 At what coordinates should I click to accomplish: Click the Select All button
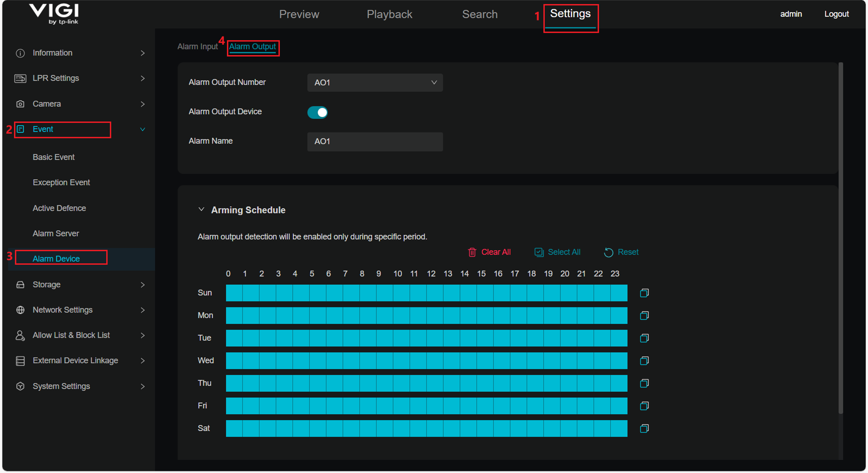coord(557,252)
